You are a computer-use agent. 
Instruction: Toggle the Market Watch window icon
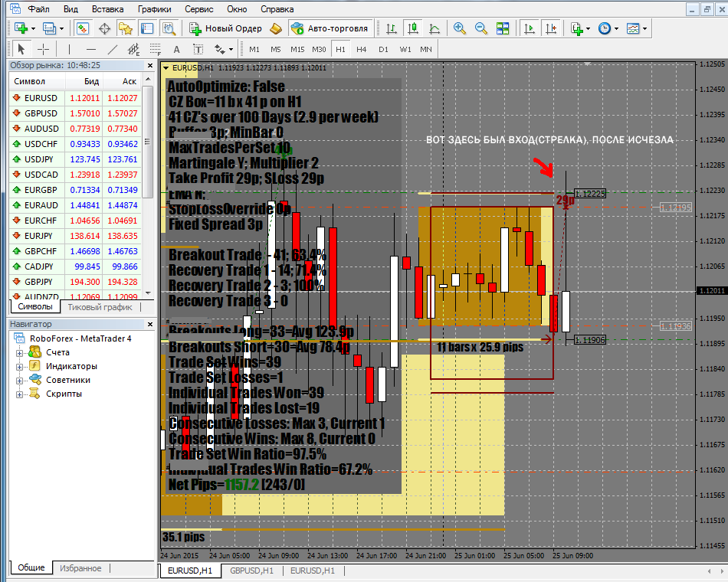pyautogui.click(x=83, y=28)
